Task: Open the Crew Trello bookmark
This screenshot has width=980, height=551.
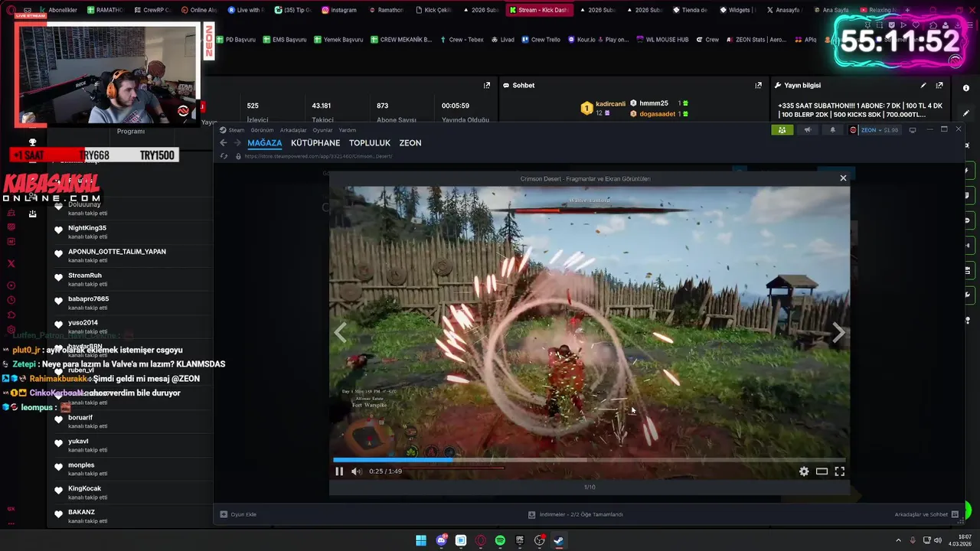Action: [x=541, y=40]
